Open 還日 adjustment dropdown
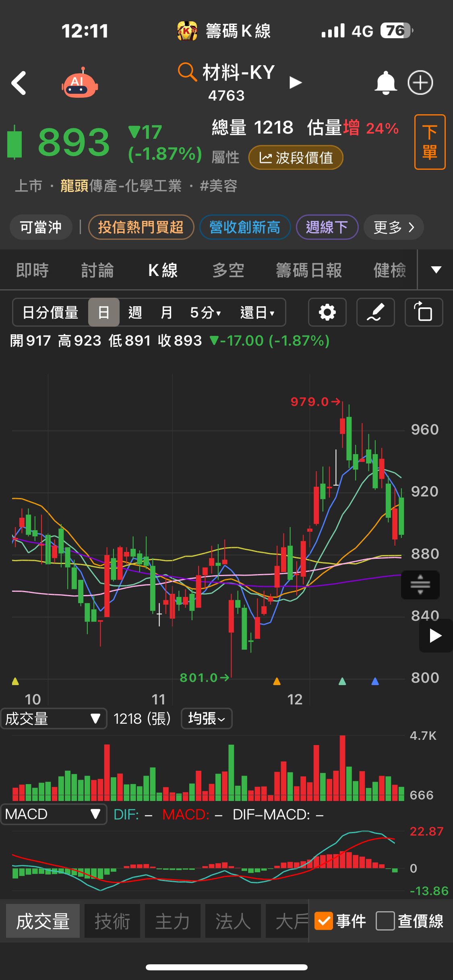The height and width of the screenshot is (980, 453). (258, 312)
